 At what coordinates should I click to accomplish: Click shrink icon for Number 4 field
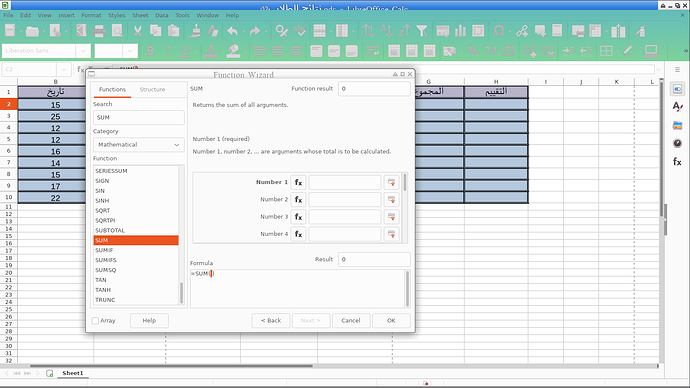[391, 234]
